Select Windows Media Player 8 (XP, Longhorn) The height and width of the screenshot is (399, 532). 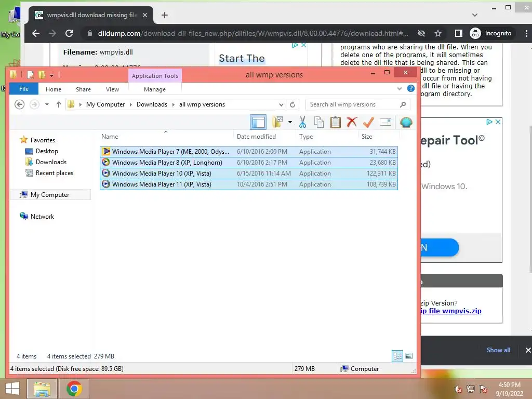249,163
